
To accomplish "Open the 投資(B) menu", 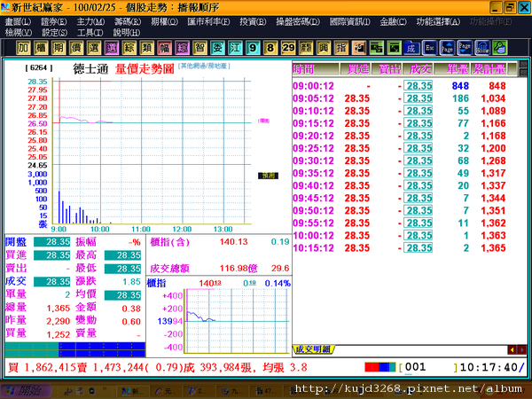I will coord(253,22).
